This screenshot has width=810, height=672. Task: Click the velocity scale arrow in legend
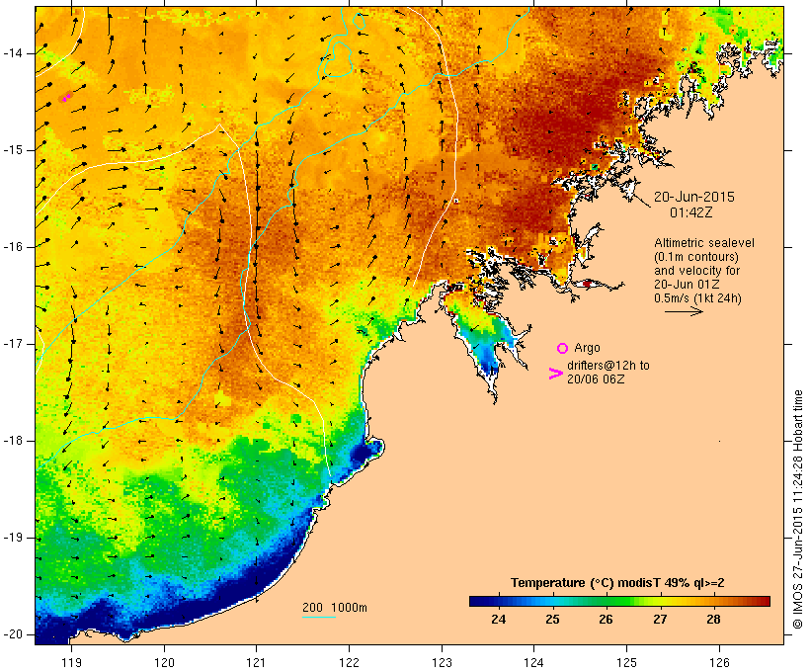pyautogui.click(x=684, y=311)
